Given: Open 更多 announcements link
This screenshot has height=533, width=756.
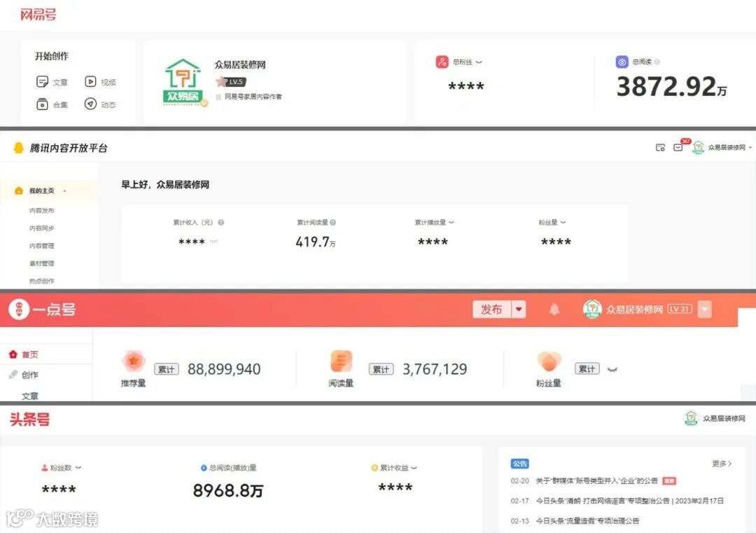Looking at the screenshot, I should [x=722, y=464].
